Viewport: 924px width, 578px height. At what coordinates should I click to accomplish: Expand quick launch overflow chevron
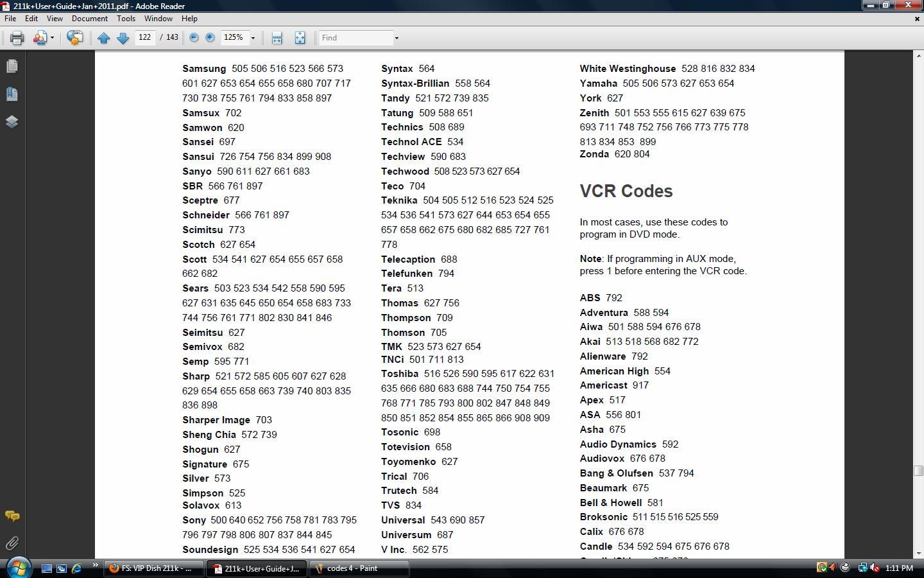[95, 566]
